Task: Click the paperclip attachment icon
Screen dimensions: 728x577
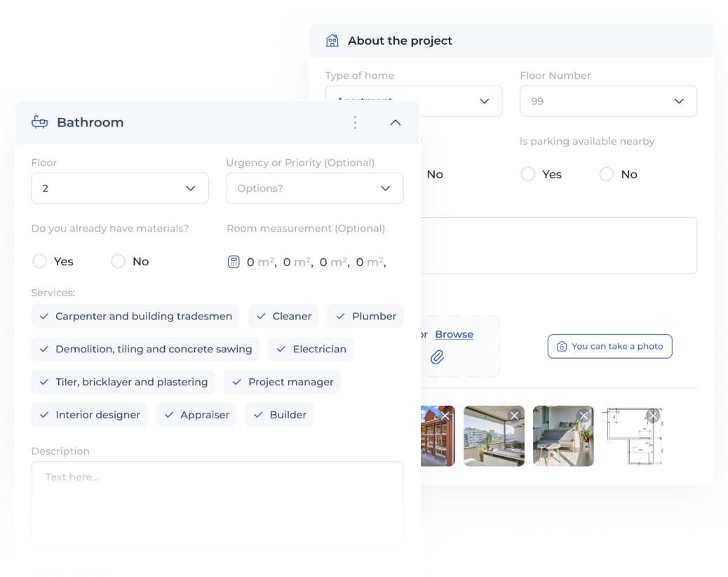Action: pos(437,357)
